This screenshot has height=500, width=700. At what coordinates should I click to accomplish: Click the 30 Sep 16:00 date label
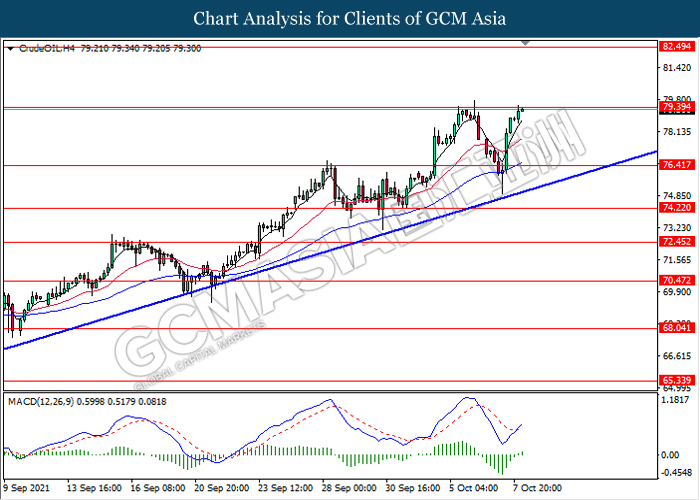413,488
